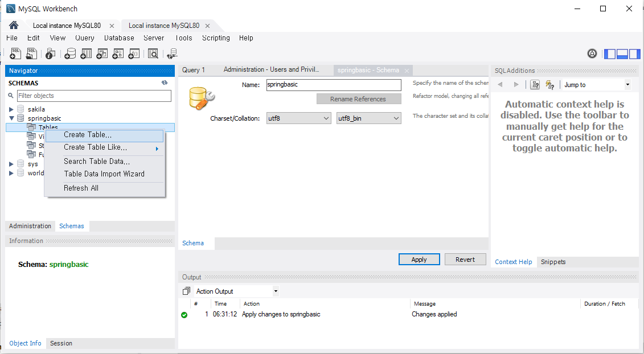Create a new stored procedure via toolbar
Image resolution: width=644 pixels, height=354 pixels.
(118, 53)
